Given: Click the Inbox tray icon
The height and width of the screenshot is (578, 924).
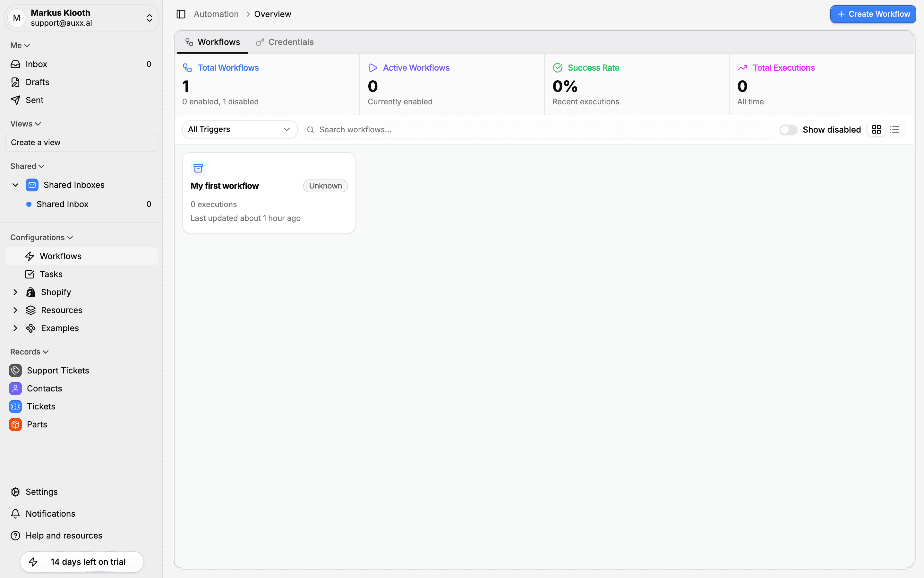Looking at the screenshot, I should pyautogui.click(x=15, y=64).
